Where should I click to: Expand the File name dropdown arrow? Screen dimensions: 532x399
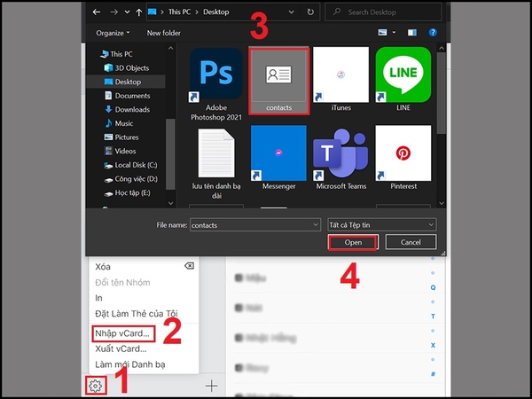point(315,225)
